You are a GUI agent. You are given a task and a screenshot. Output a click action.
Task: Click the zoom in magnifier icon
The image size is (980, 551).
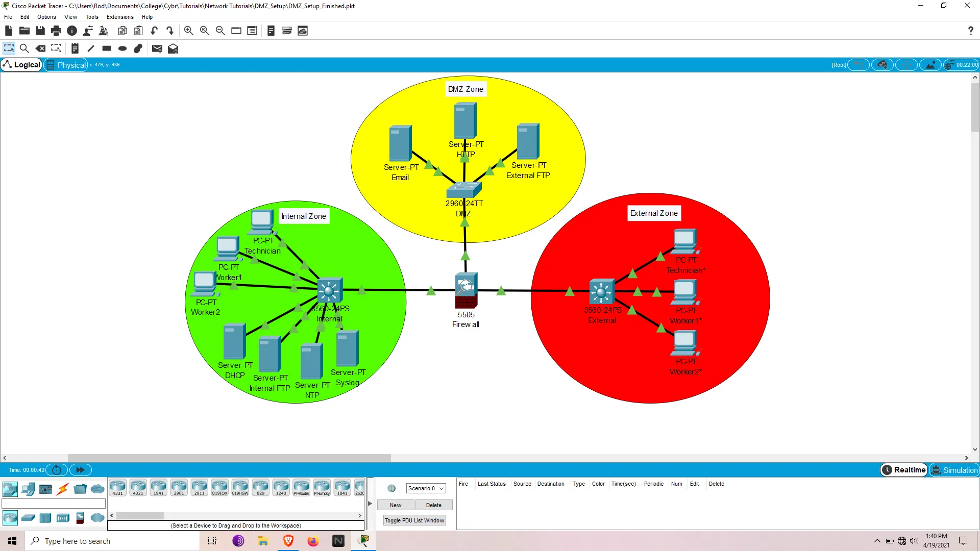pyautogui.click(x=189, y=30)
